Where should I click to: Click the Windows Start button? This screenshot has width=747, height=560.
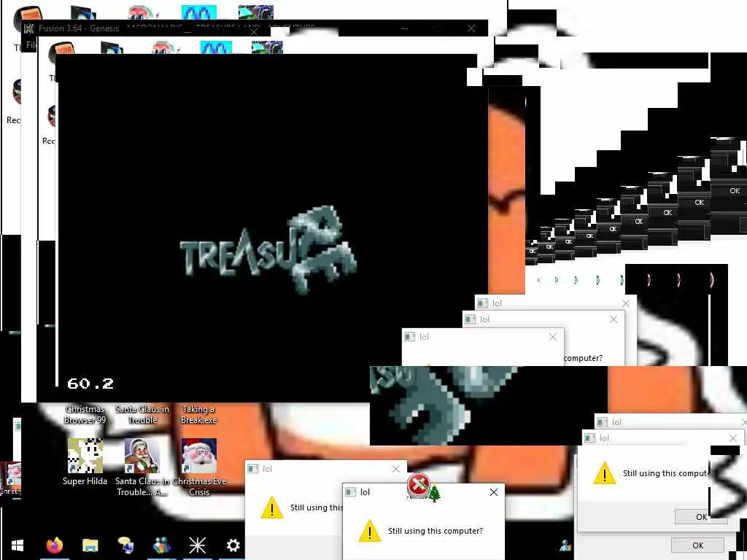tap(18, 545)
